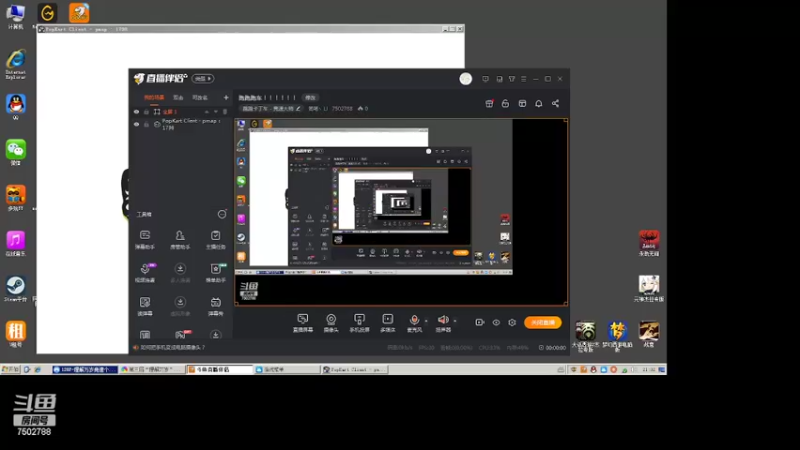The height and width of the screenshot is (450, 800).
Task: Hide the PopKart Client source layer
Action: point(136,124)
